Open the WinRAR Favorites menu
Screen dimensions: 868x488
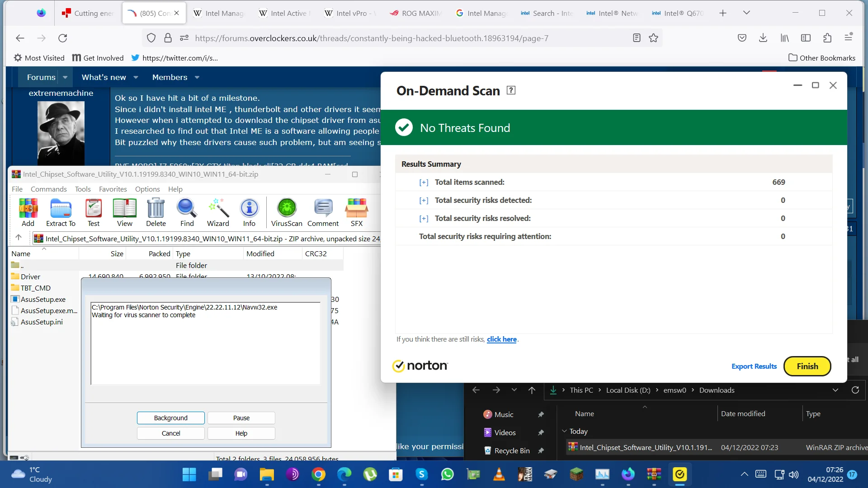[113, 189]
